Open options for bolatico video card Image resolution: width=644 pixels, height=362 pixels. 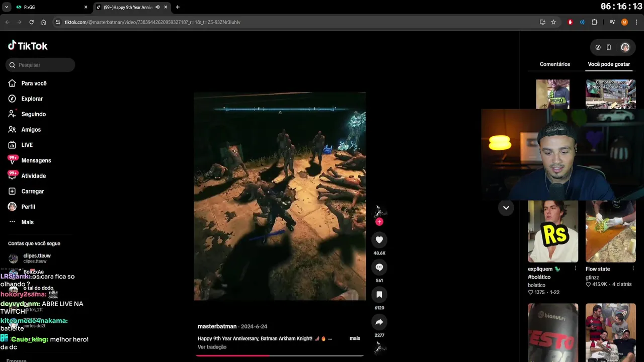[576, 269]
